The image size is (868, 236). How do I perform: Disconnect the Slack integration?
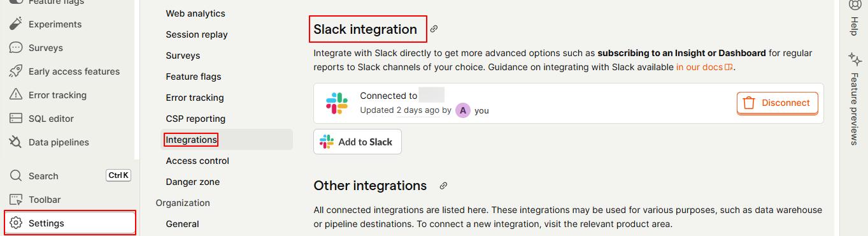coord(777,103)
